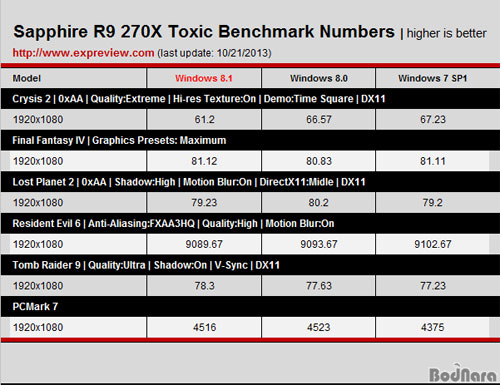This screenshot has height=385, width=500.
Task: Select the Windows 7 SP1 column header
Action: point(432,78)
